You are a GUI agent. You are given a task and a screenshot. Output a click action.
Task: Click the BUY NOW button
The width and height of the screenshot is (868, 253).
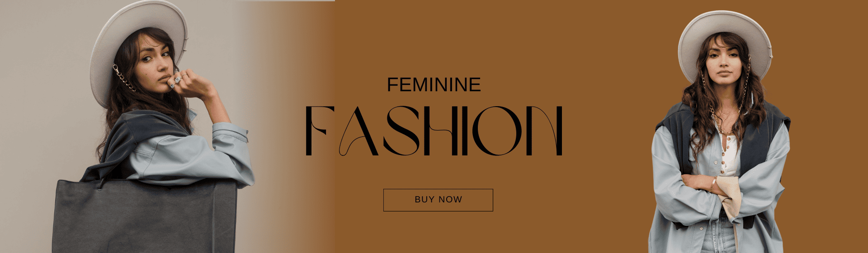click(438, 200)
